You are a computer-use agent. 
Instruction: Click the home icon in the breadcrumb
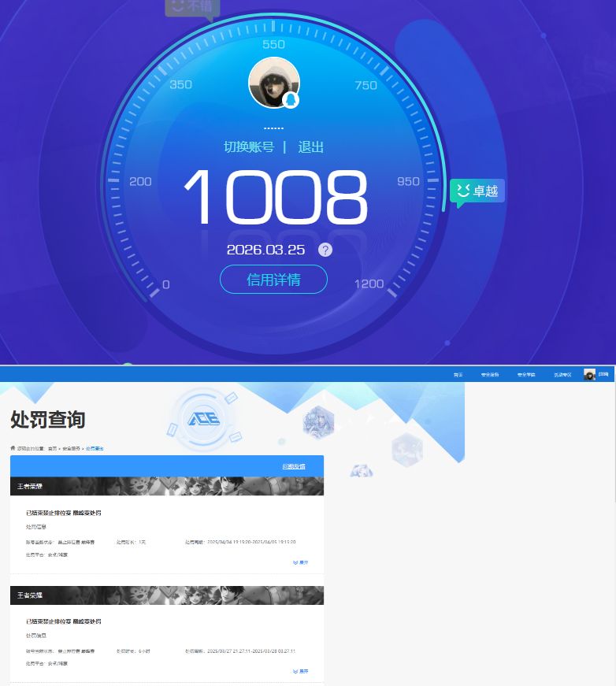pyautogui.click(x=13, y=448)
